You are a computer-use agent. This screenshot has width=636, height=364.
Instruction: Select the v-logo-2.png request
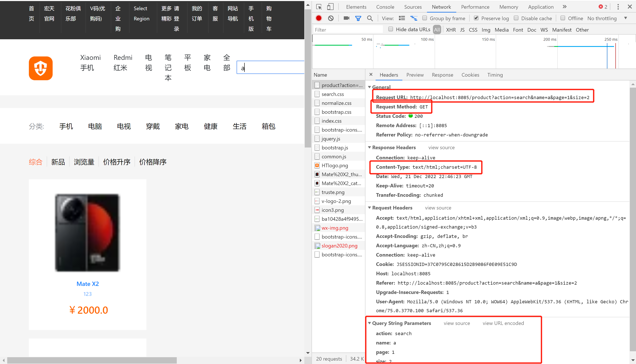[x=339, y=201]
